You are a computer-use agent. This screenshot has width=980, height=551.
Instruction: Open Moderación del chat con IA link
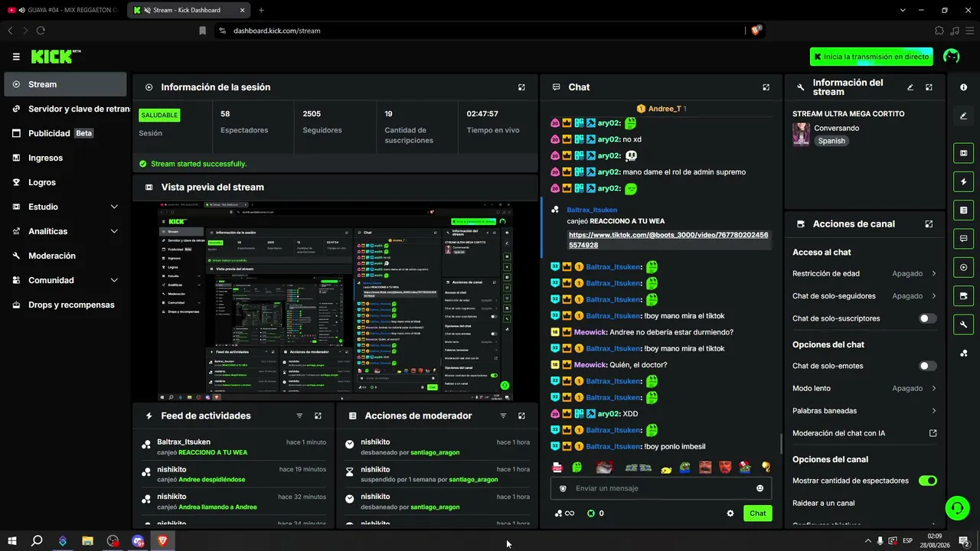tap(864, 433)
